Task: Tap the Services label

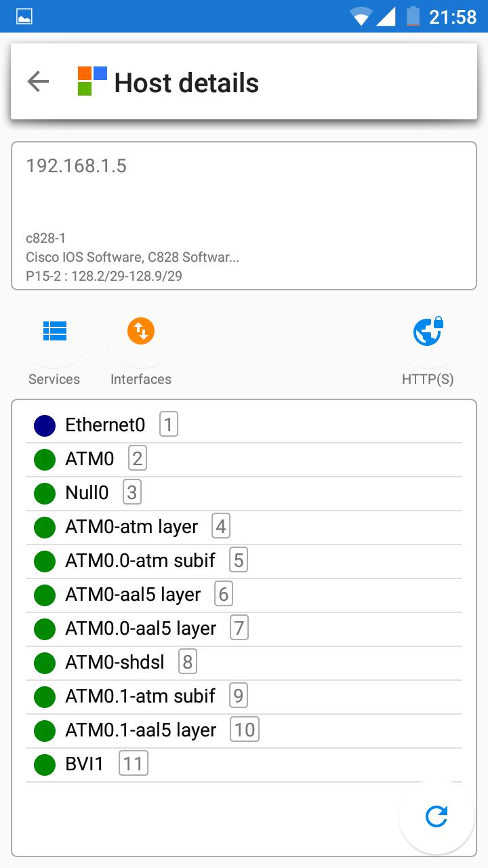Action: [x=54, y=379]
